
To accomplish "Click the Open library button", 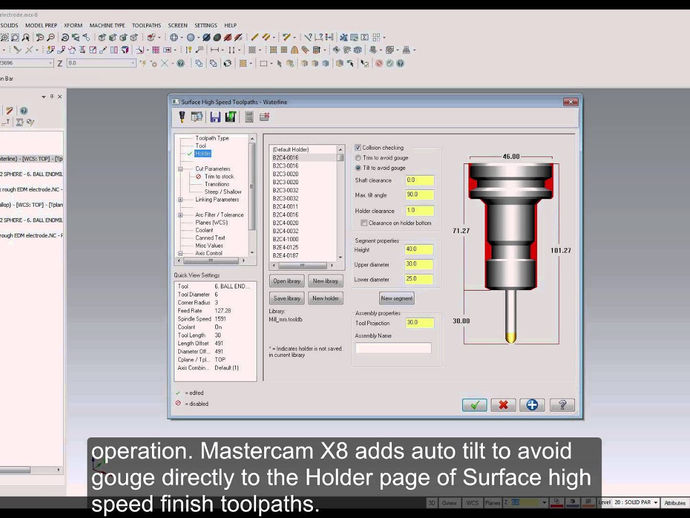I will click(x=286, y=281).
